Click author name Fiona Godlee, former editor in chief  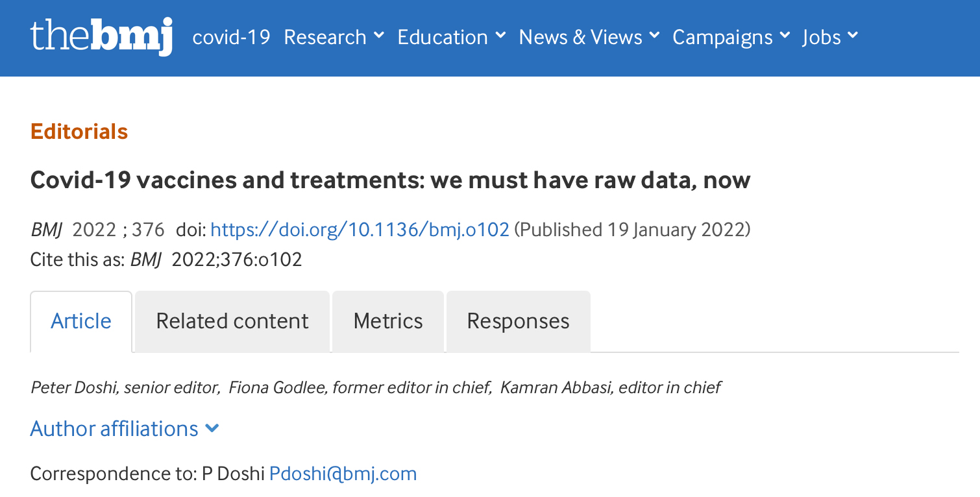pos(359,388)
